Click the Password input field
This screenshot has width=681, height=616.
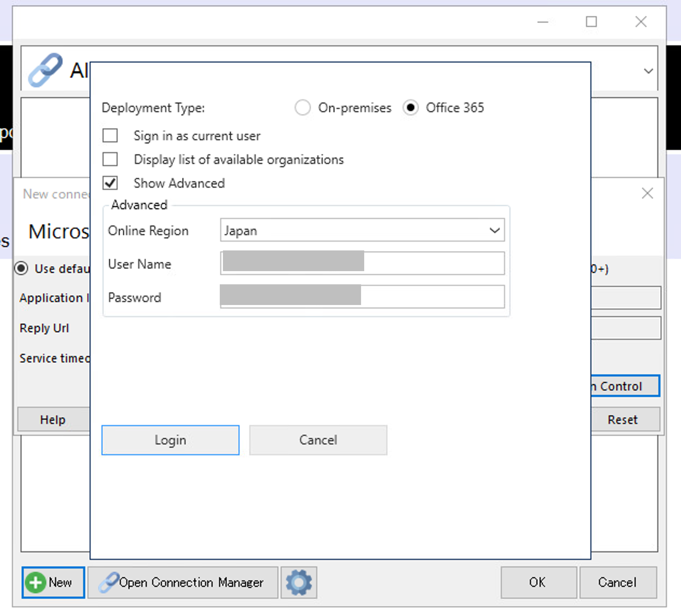coord(362,297)
